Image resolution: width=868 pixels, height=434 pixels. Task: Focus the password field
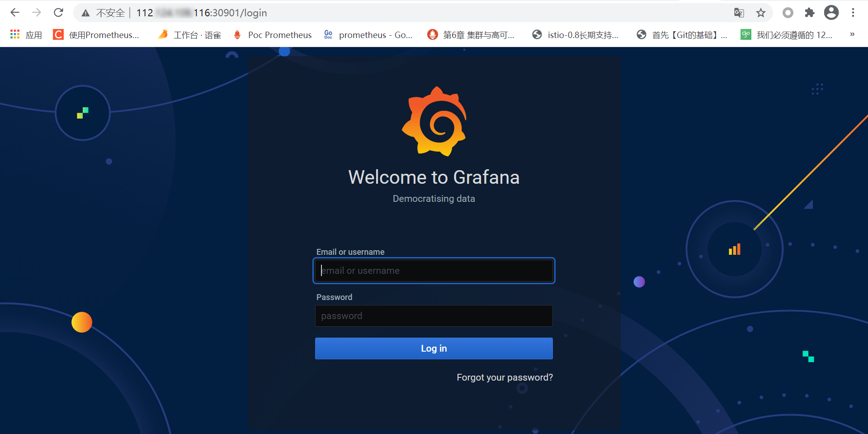(434, 316)
